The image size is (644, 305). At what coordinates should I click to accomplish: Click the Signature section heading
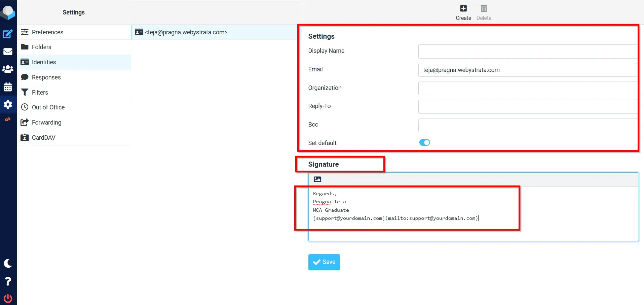tap(324, 164)
